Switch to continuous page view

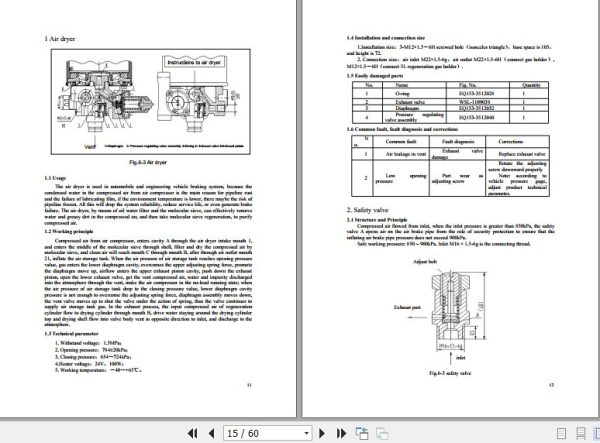tap(580, 433)
